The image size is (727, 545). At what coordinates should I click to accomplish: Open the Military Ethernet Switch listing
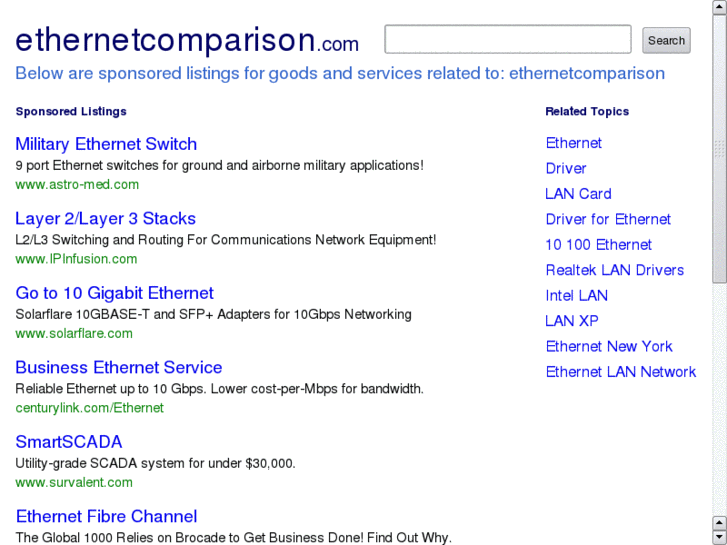coord(106,144)
